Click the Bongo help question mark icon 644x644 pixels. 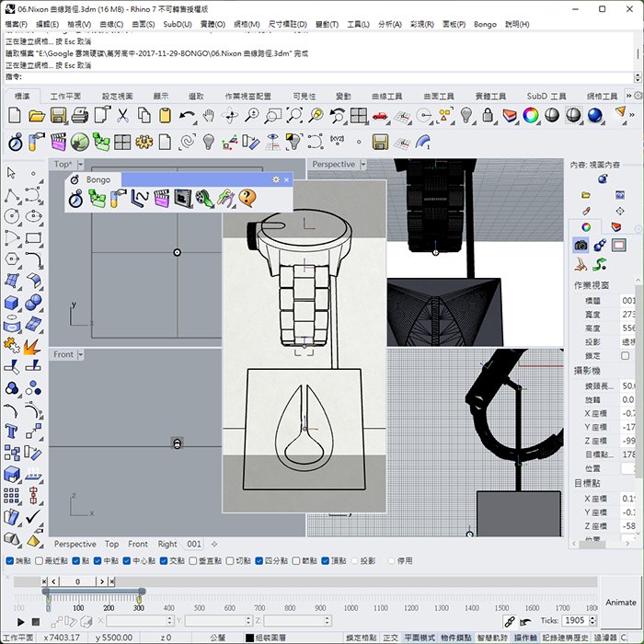click(x=247, y=198)
